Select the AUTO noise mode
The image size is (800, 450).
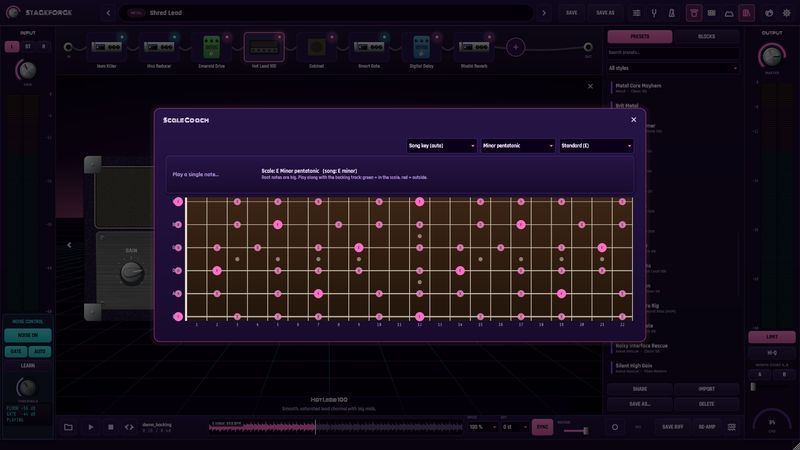(x=40, y=352)
